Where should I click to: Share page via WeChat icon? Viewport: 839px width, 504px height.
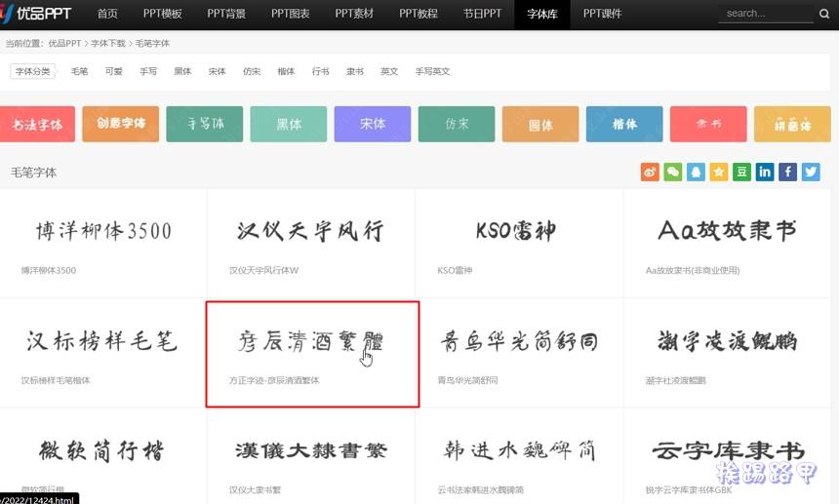[x=672, y=173]
